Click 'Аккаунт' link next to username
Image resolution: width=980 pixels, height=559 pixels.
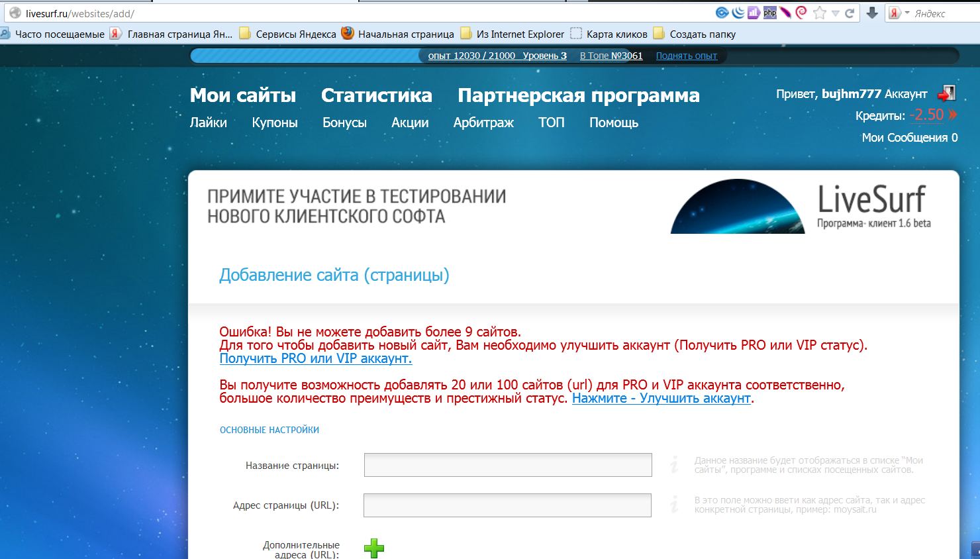(906, 94)
